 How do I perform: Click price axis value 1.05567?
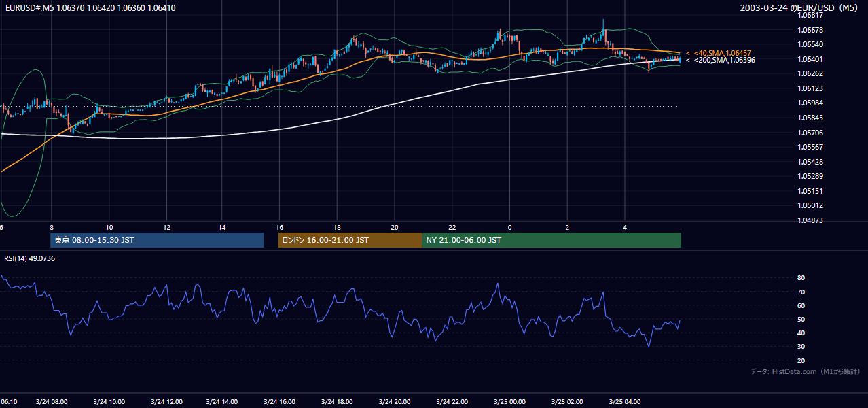click(810, 147)
